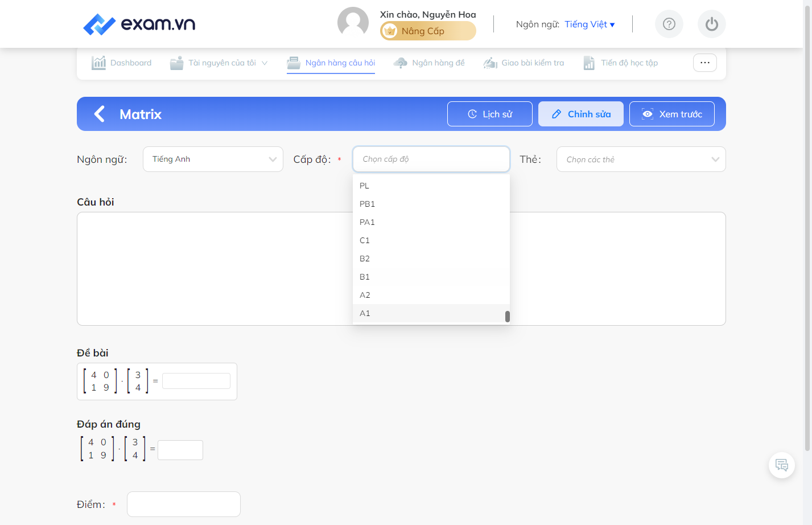Go back using the Matrix back arrow
Viewport: 812px width, 525px height.
point(100,114)
